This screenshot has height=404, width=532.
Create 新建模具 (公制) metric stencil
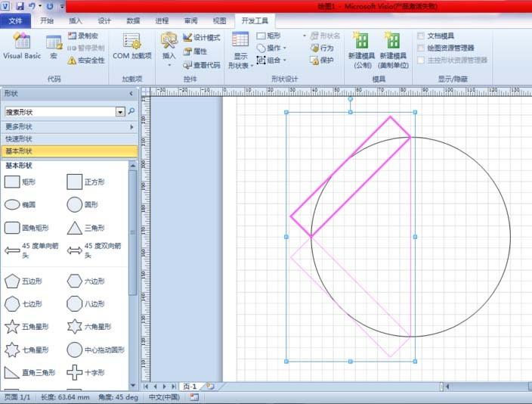point(361,50)
